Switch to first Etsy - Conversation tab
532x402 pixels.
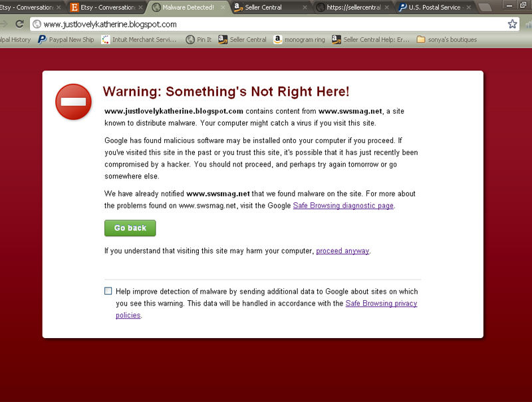point(27,7)
